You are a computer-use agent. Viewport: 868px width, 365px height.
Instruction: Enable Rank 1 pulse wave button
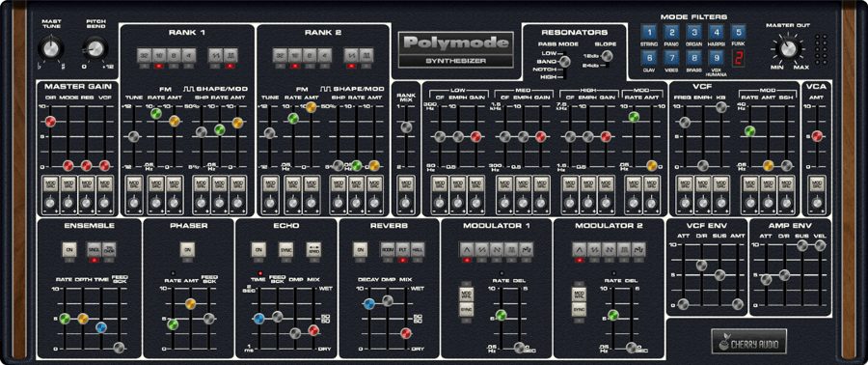tap(231, 55)
